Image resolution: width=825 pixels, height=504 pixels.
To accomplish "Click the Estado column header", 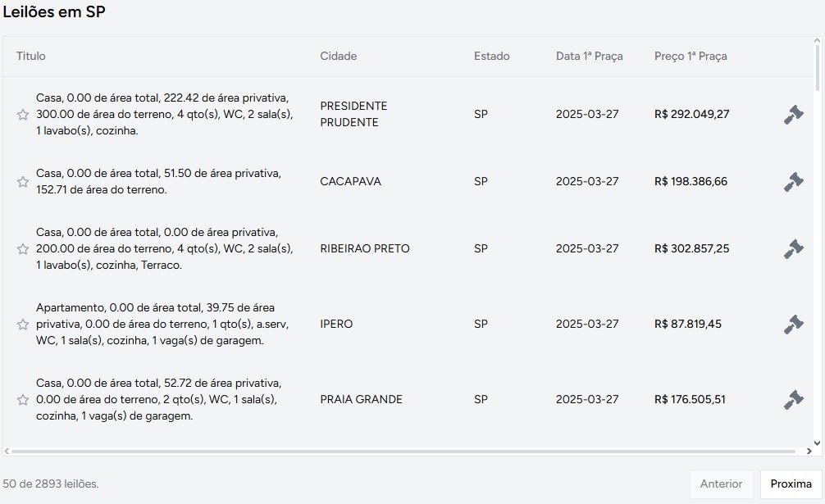I will click(491, 57).
